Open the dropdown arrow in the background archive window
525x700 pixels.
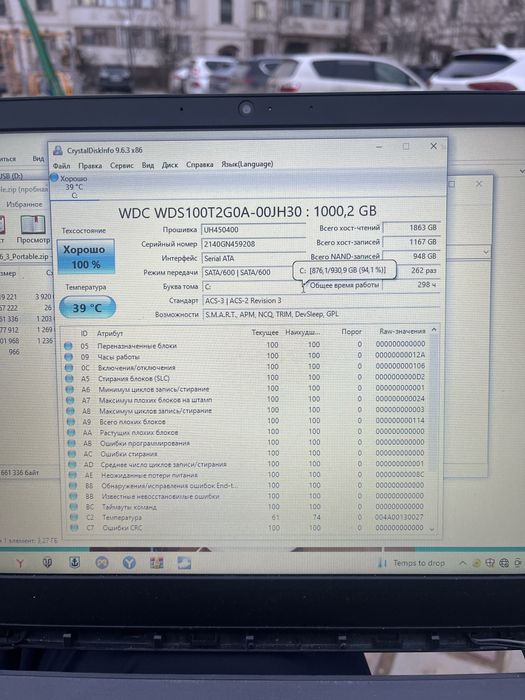(x=486, y=252)
